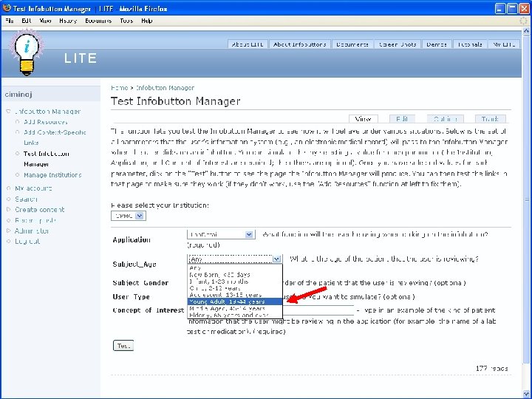Image resolution: width=532 pixels, height=399 pixels.
Task: Open the File menu
Action: click(10, 21)
